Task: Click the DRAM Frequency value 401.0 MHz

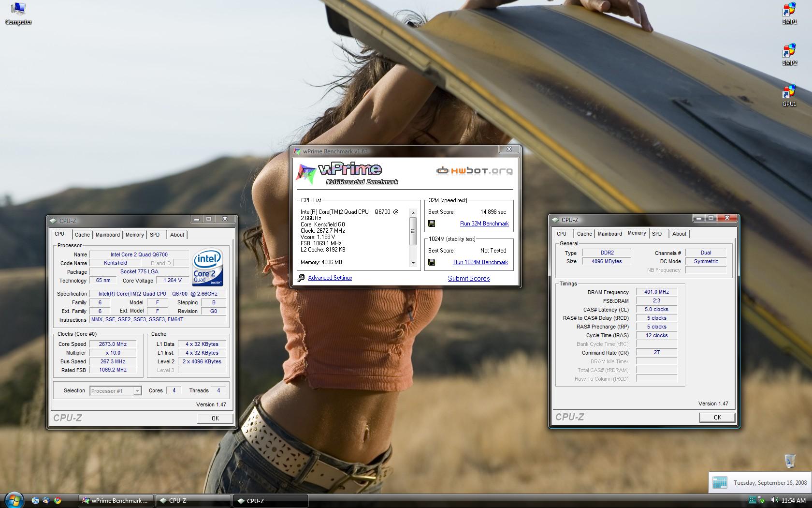Action: pos(656,292)
